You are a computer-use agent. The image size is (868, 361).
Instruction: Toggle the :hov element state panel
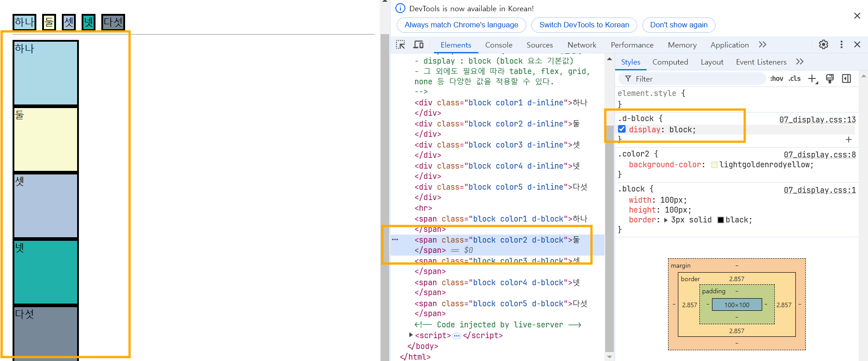(777, 78)
